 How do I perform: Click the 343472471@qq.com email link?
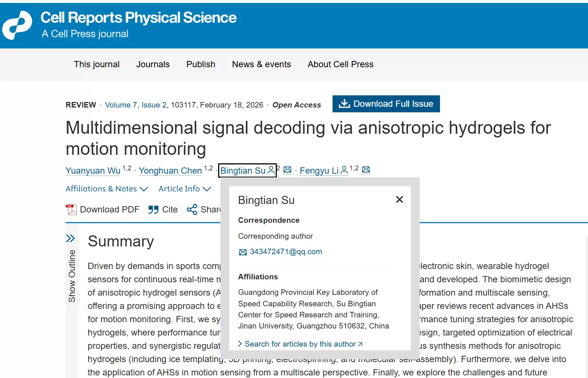[286, 252]
